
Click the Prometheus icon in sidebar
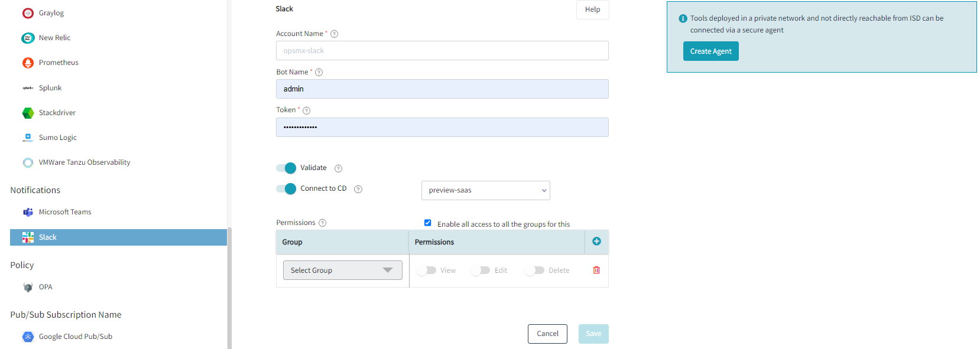tap(28, 63)
